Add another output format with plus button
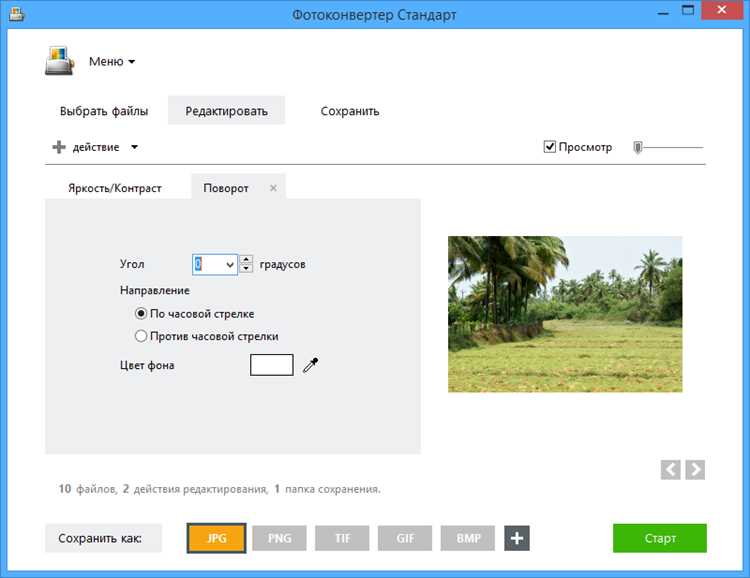The width and height of the screenshot is (750, 578). coord(517,538)
